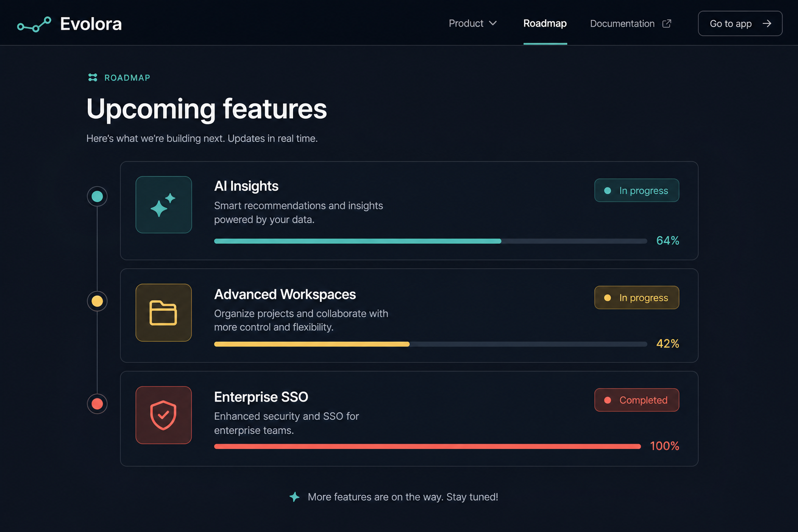Viewport: 798px width, 532px height.
Task: Click the Upcoming features heading
Action: (x=207, y=109)
